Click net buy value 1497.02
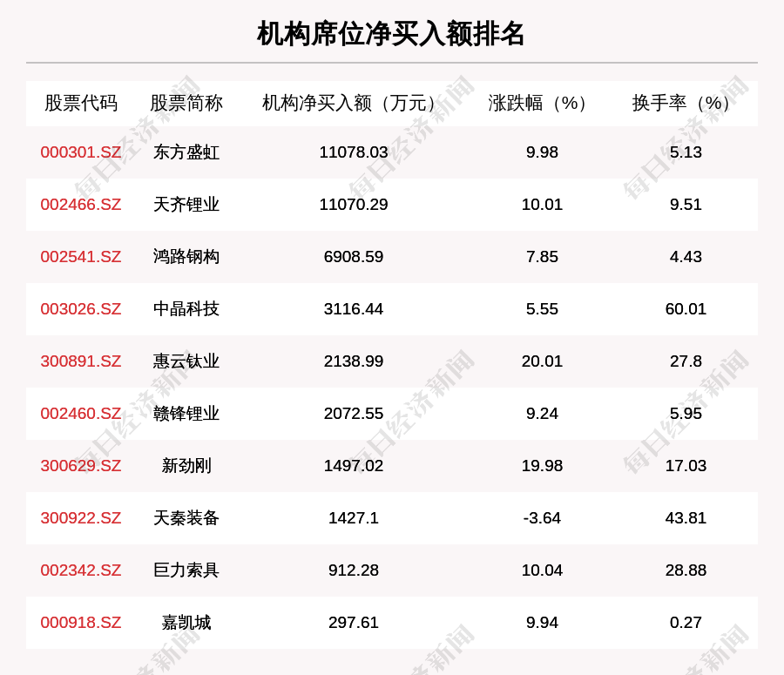This screenshot has height=675, width=784. tap(354, 465)
